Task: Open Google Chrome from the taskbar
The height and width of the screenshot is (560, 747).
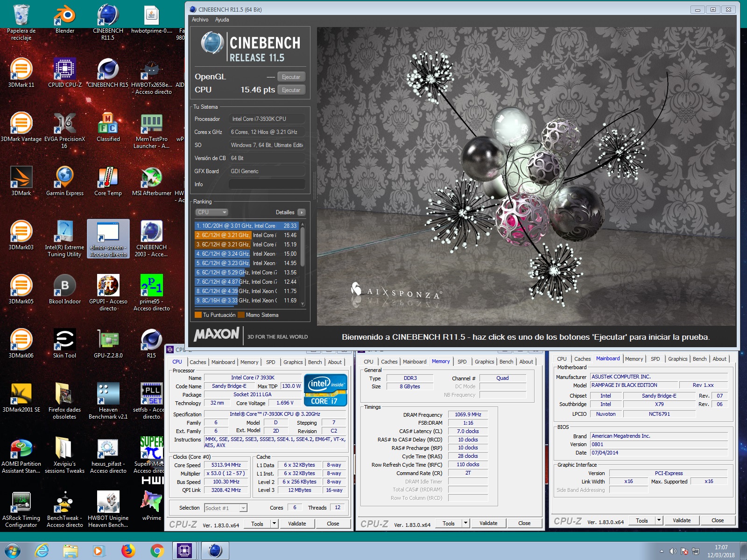Action: pos(157,551)
